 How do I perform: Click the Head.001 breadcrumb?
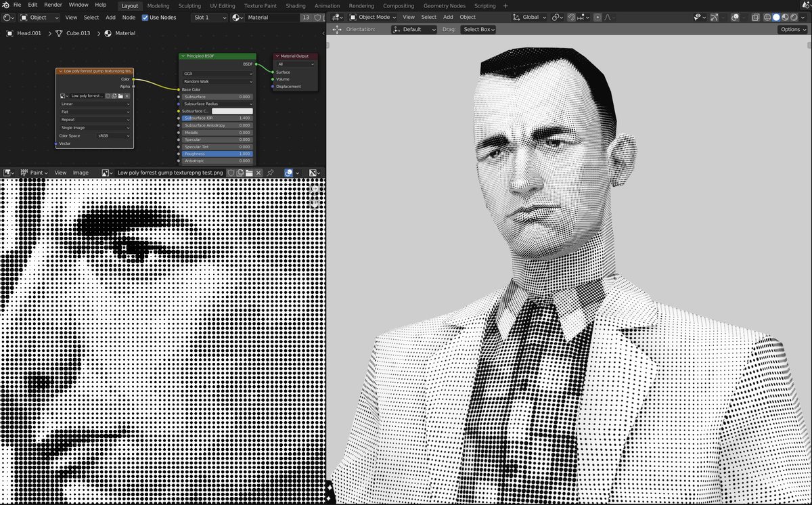pyautogui.click(x=28, y=33)
